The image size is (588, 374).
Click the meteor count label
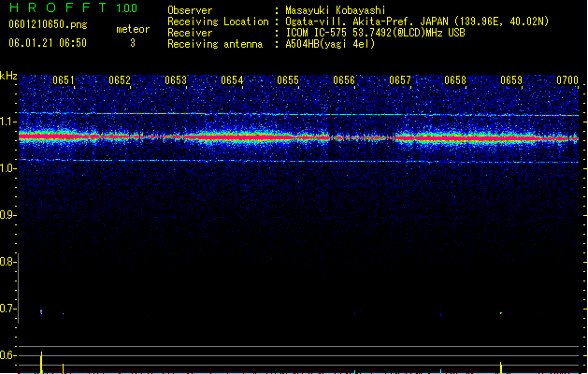point(133,29)
